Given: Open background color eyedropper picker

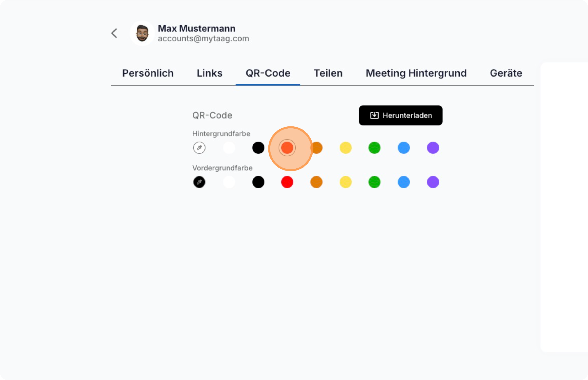Looking at the screenshot, I should click(199, 148).
